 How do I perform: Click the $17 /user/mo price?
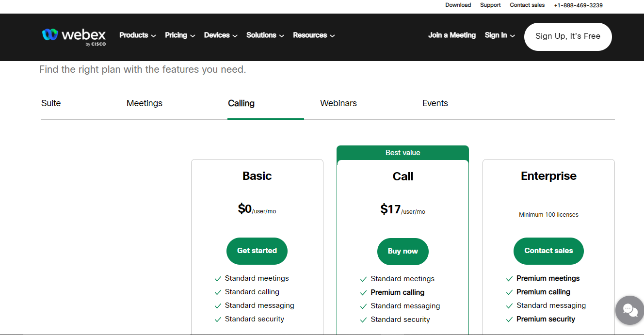click(x=402, y=209)
